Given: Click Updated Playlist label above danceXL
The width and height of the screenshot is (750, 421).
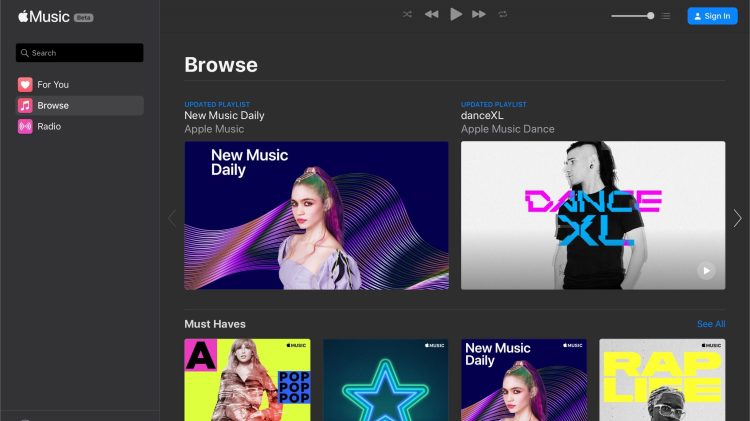Looking at the screenshot, I should pyautogui.click(x=493, y=104).
